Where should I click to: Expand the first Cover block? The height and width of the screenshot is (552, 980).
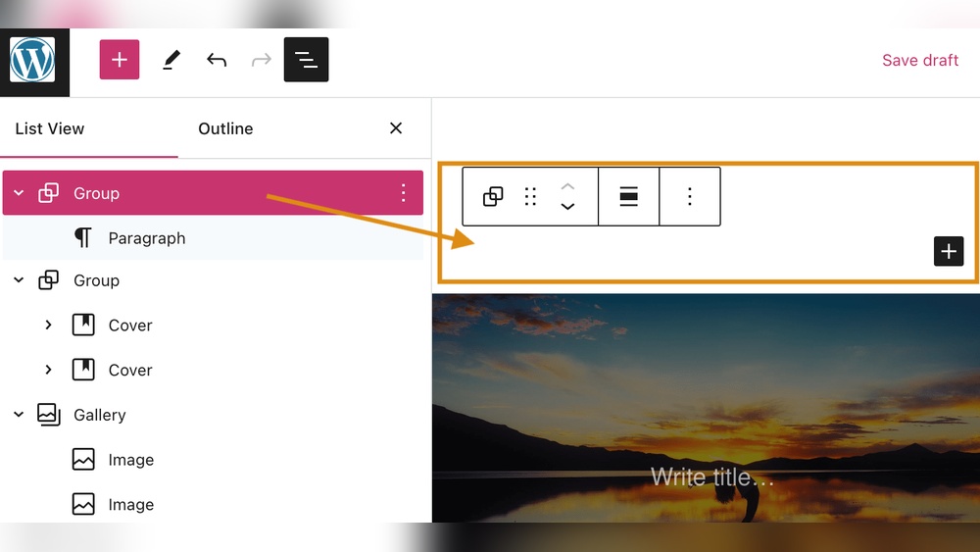point(48,326)
